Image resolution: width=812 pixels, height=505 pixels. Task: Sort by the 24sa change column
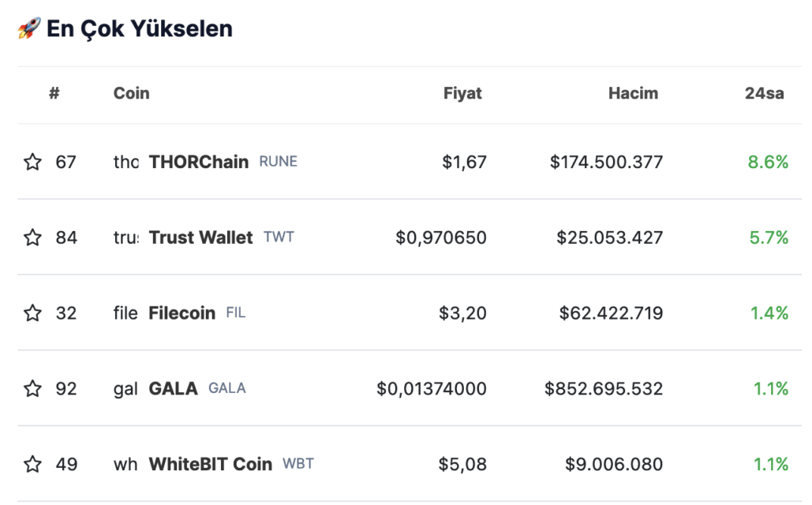765,93
